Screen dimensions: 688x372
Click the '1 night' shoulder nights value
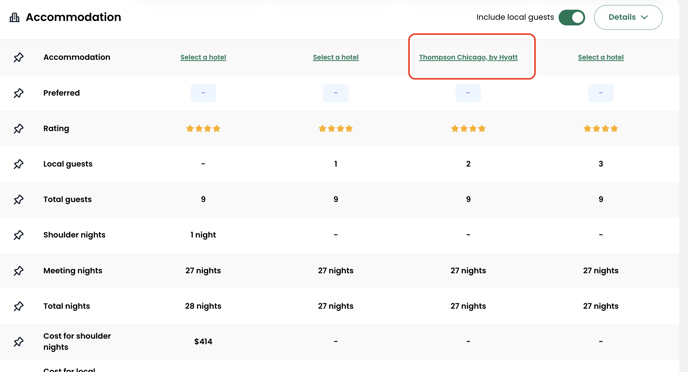tap(203, 235)
